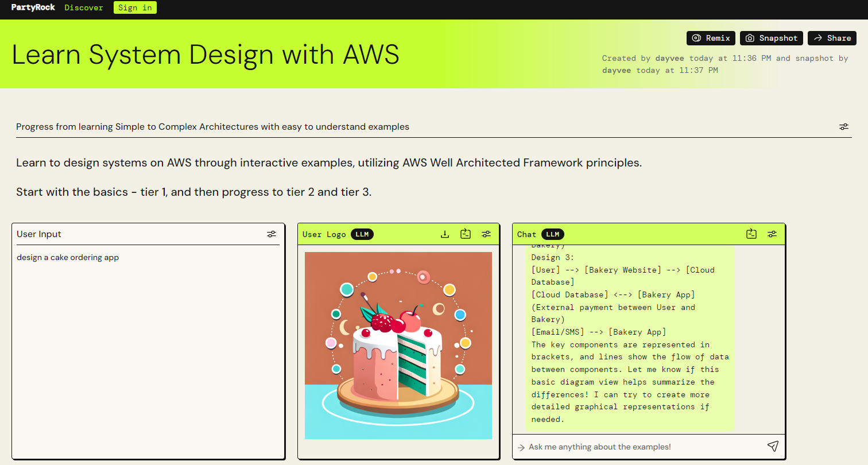868x465 pixels.
Task: Take a Snapshot of the app
Action: [x=771, y=38]
